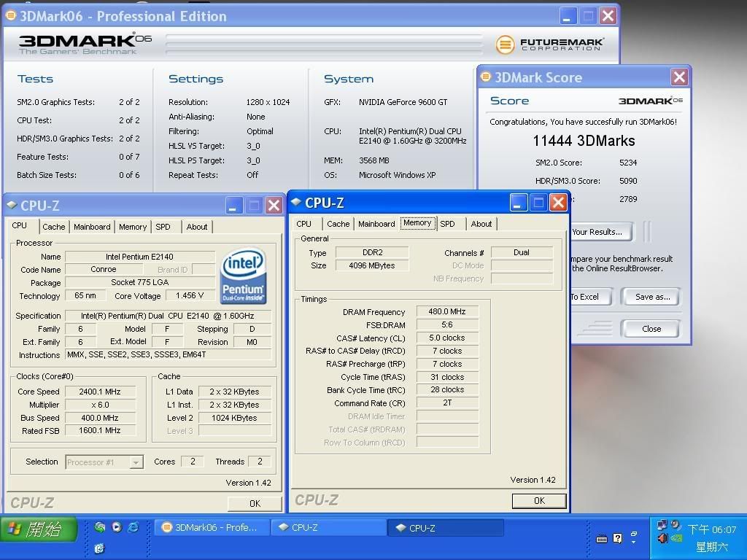This screenshot has height=560, width=747.
Task: Click the DRAM Frequency 480.0 MHz field
Action: click(447, 311)
